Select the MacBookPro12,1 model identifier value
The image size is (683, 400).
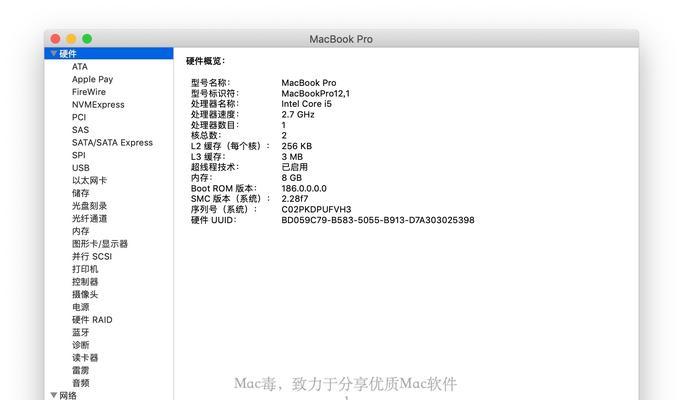click(315, 93)
